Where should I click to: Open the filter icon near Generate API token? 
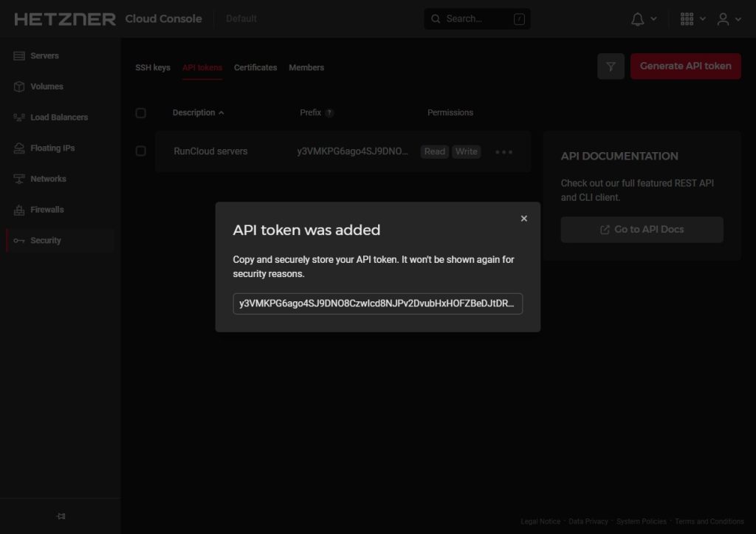(611, 66)
